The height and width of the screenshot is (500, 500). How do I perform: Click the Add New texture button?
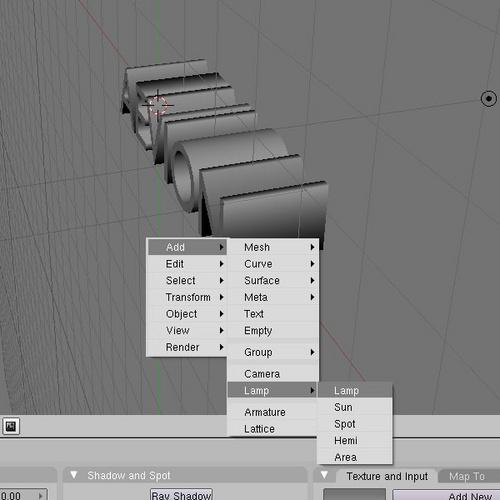[x=446, y=495]
